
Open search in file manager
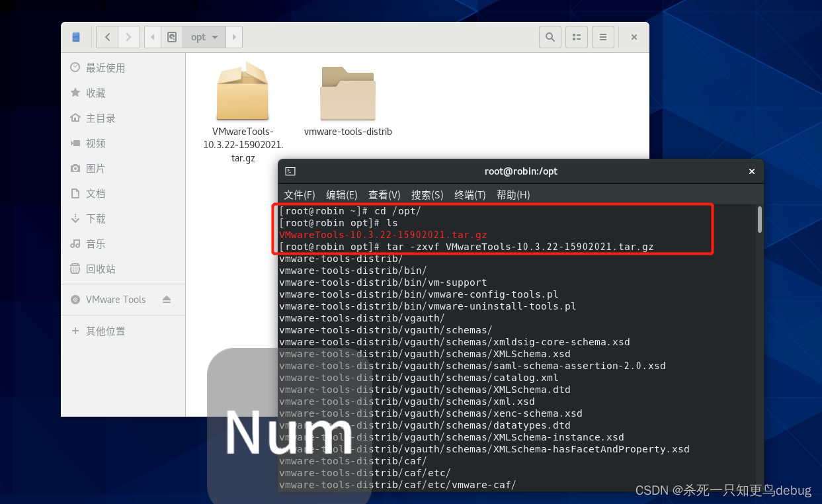(x=550, y=37)
